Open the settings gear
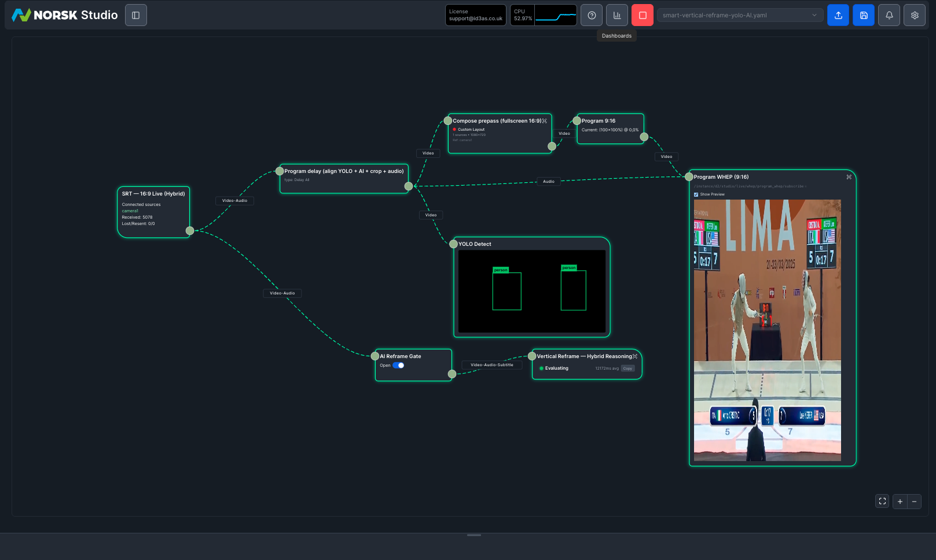The width and height of the screenshot is (936, 560). coord(915,15)
